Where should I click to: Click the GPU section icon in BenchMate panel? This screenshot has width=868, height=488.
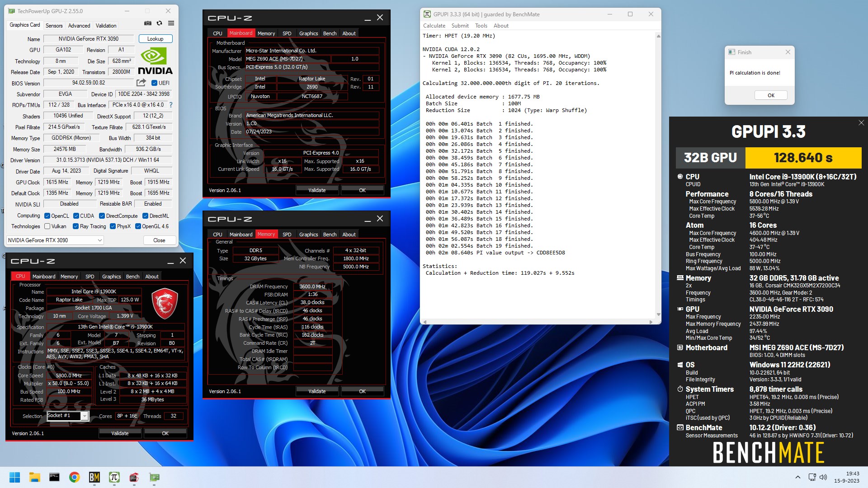click(x=680, y=309)
